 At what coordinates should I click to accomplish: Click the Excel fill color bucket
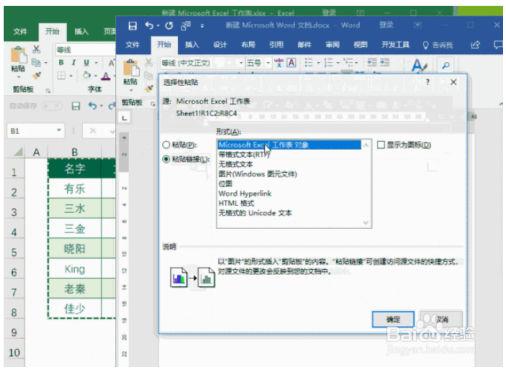point(87,76)
